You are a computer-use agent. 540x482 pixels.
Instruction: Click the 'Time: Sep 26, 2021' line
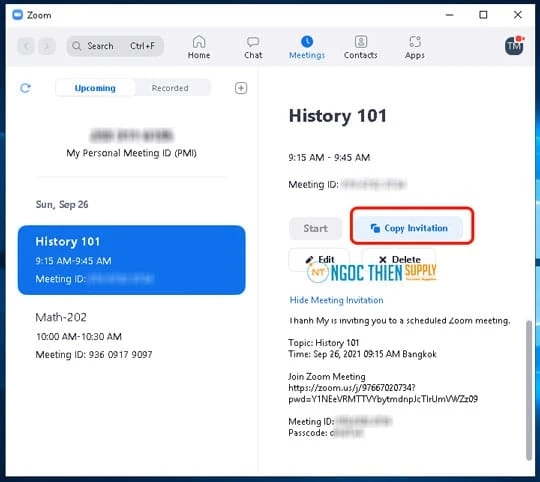point(362,354)
